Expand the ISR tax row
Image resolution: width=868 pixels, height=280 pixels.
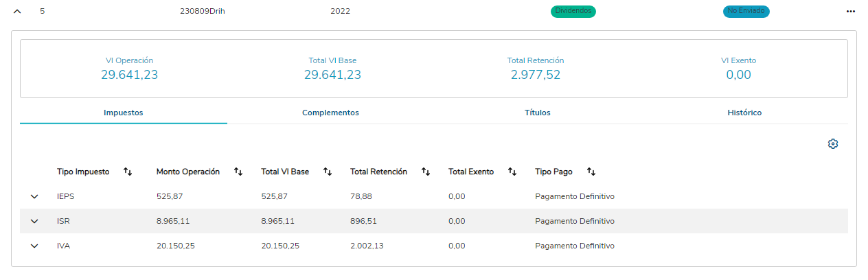[34, 222]
